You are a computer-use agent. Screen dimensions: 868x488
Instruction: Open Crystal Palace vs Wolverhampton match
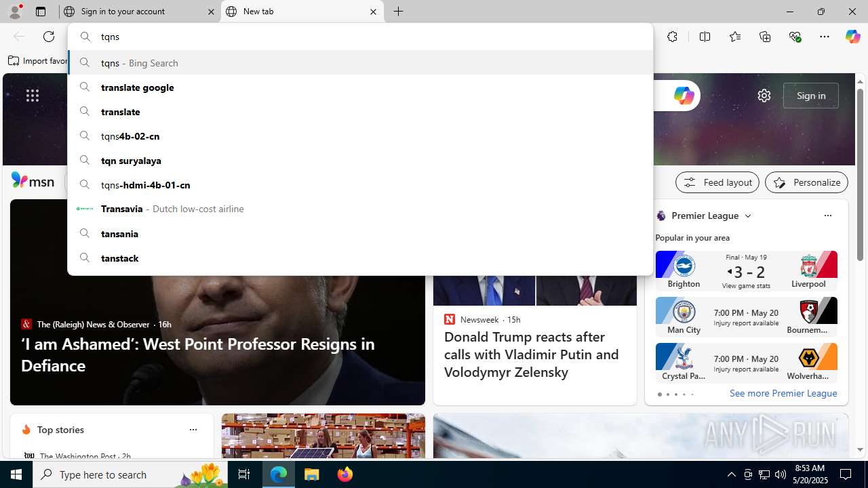pos(746,363)
